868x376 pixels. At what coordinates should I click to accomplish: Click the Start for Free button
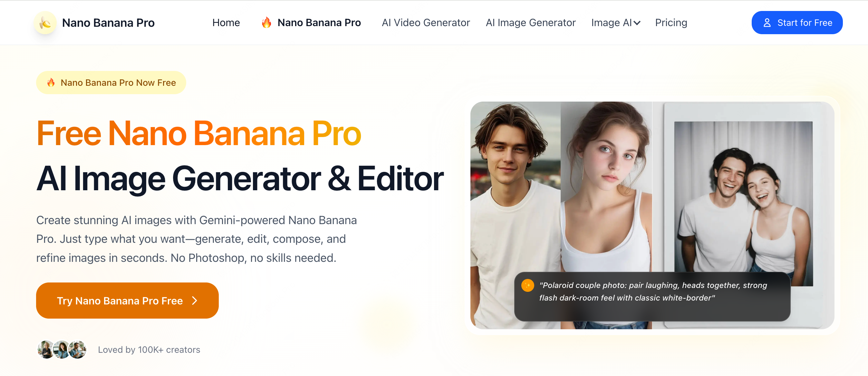(797, 23)
